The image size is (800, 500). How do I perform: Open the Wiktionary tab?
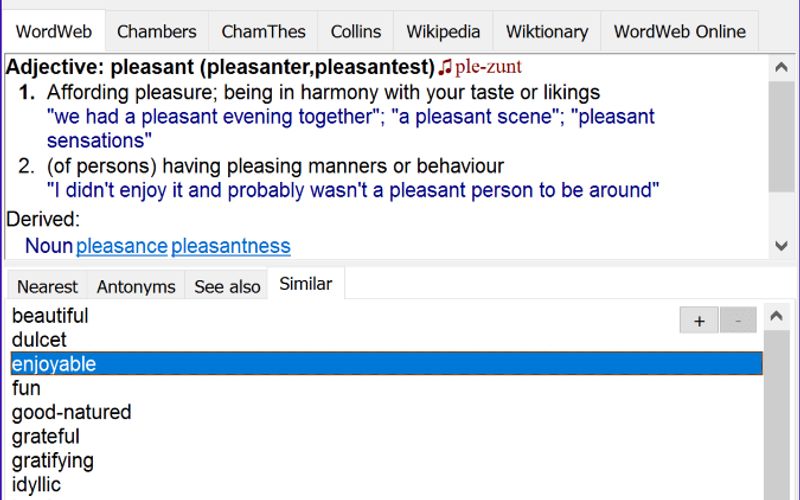(x=547, y=31)
